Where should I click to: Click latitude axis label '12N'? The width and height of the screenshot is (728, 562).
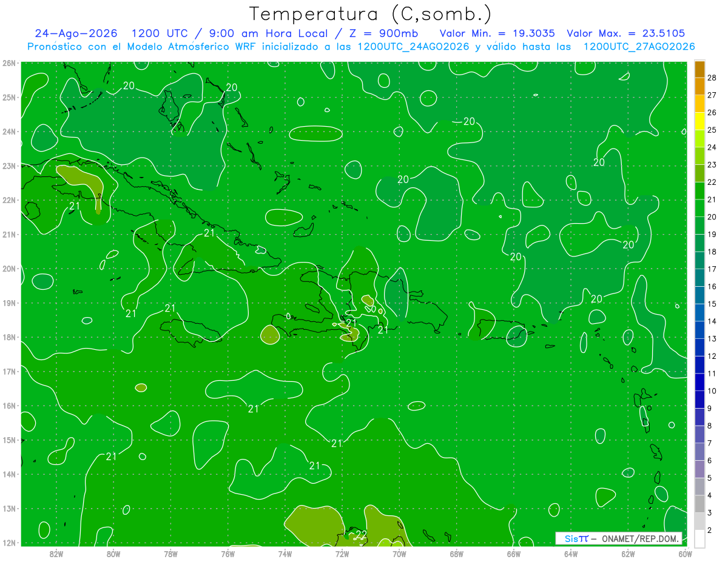click(x=8, y=543)
